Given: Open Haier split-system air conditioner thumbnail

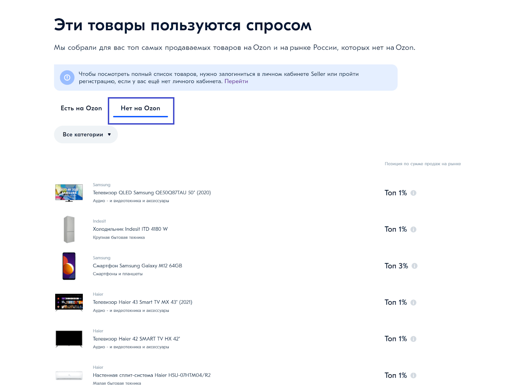Looking at the screenshot, I should (x=69, y=375).
